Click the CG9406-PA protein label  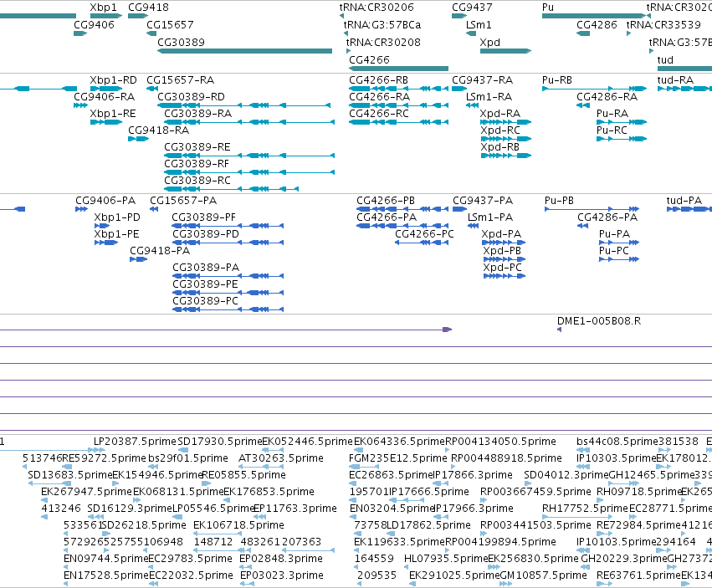click(105, 201)
